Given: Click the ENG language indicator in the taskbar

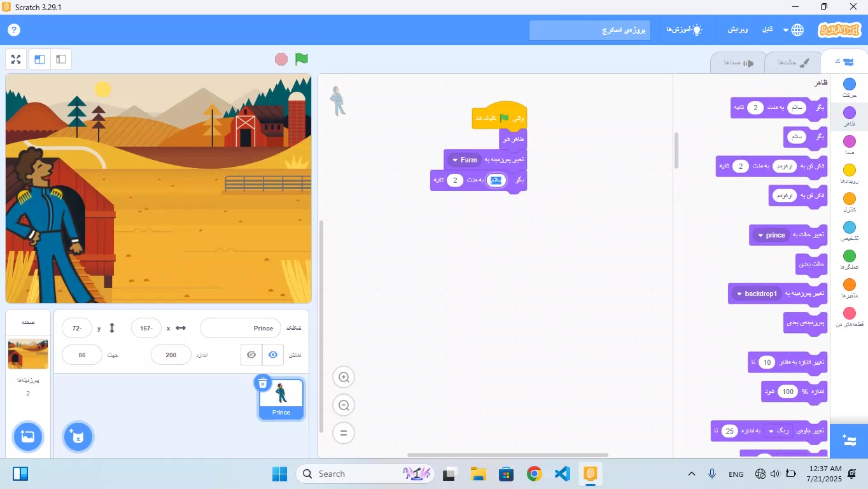Looking at the screenshot, I should (736, 474).
